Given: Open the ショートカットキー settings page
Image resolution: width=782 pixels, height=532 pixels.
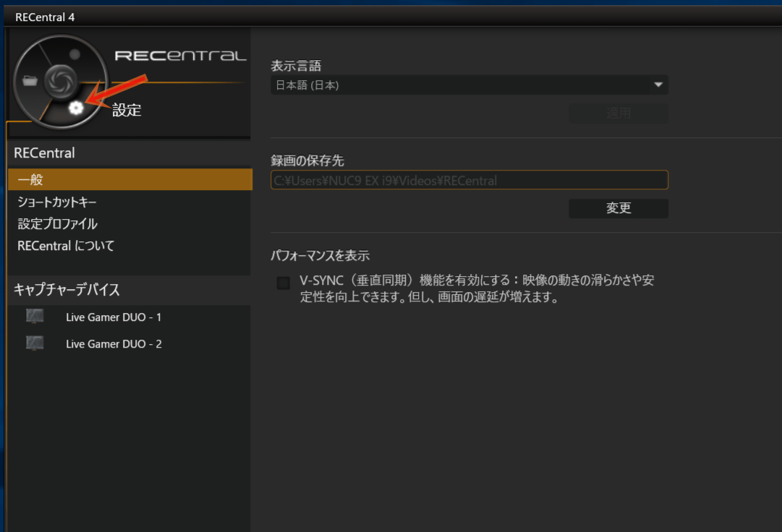Looking at the screenshot, I should point(57,202).
